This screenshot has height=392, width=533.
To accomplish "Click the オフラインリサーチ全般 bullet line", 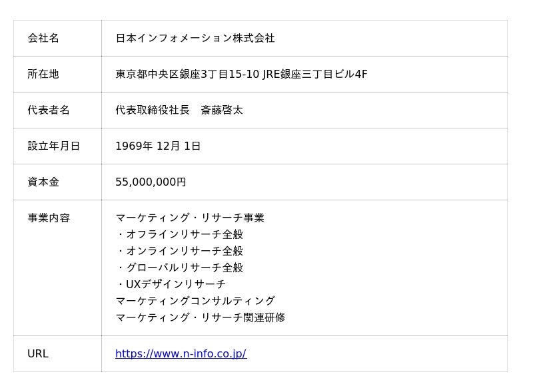I will pos(180,235).
